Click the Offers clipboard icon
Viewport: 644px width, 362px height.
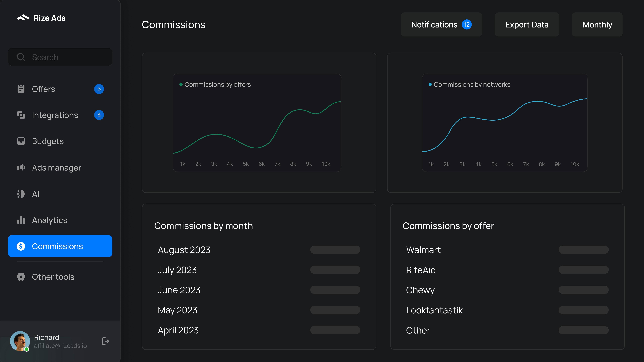(x=21, y=89)
